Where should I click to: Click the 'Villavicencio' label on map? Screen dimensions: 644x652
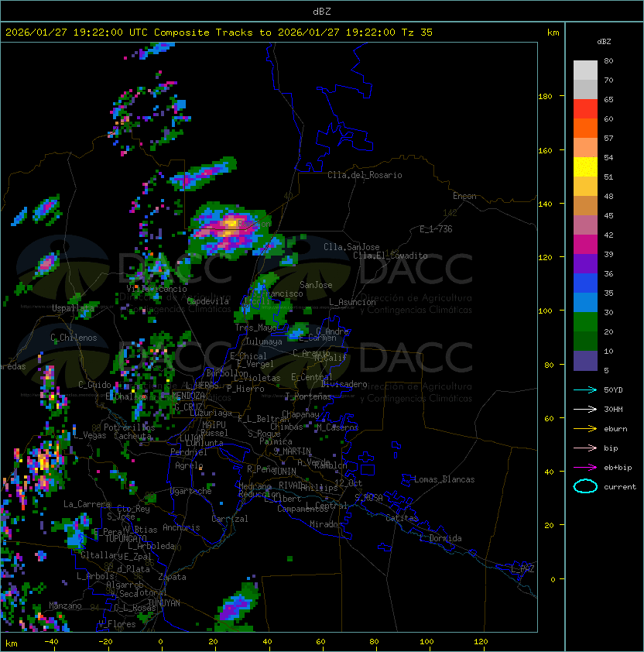(x=156, y=289)
